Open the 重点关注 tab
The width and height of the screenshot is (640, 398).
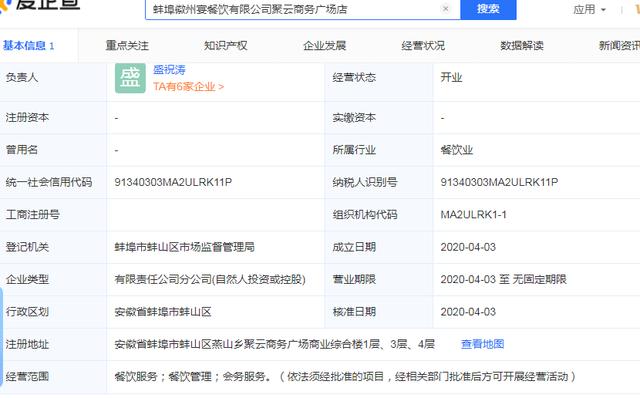click(x=127, y=45)
